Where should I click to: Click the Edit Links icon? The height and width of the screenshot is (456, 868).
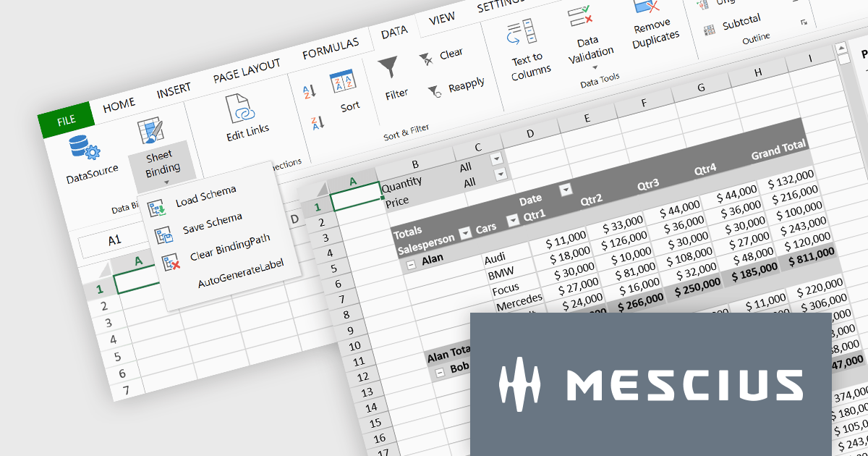241,109
